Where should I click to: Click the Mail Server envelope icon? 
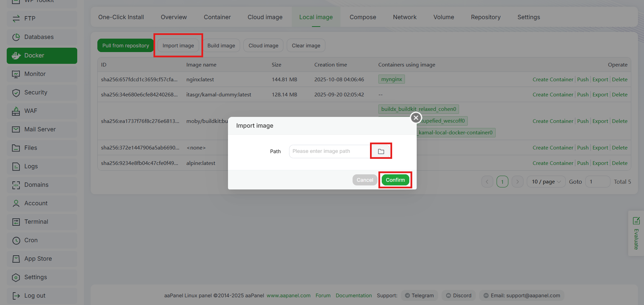pos(16,129)
